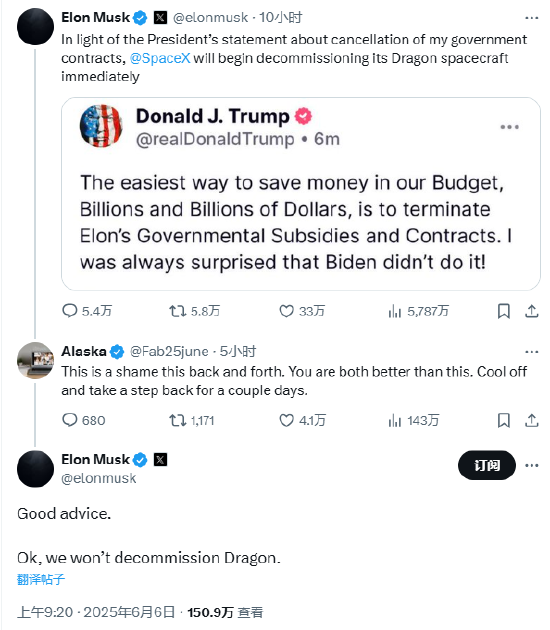This screenshot has width=550, height=630.
Task: Open more options menu on Alaska's comment
Action: (x=532, y=352)
